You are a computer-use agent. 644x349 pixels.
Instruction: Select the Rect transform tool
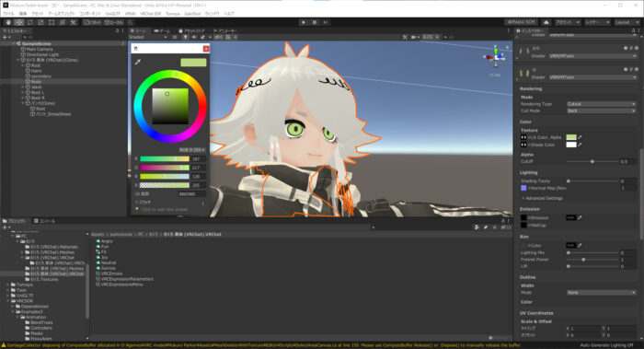click(52, 22)
